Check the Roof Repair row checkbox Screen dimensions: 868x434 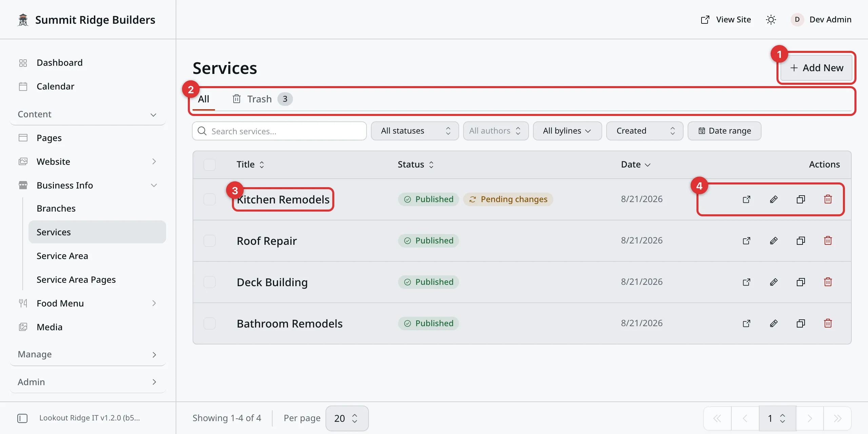click(210, 241)
